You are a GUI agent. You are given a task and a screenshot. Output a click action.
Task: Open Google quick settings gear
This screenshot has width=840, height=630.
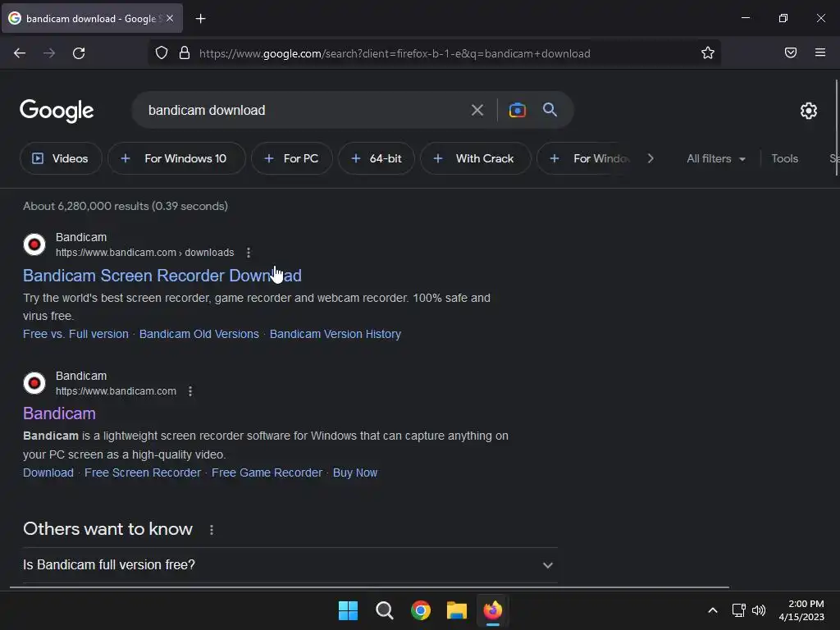(x=808, y=111)
